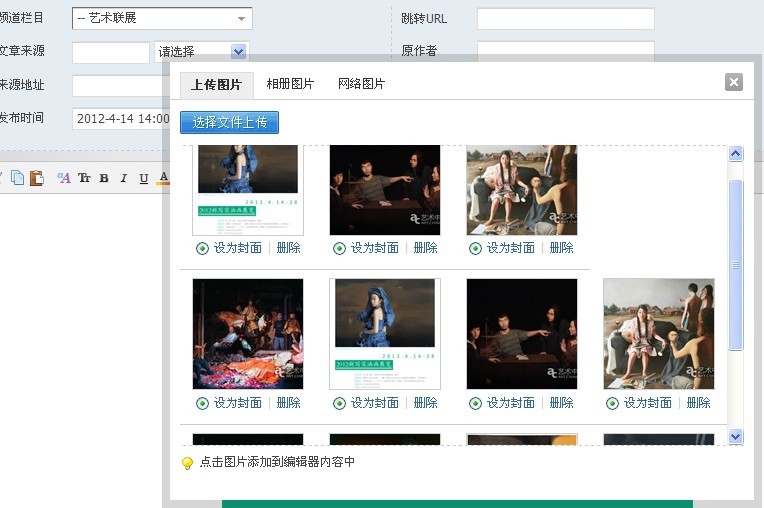Open the font color tool
764x508 pixels.
(x=164, y=178)
